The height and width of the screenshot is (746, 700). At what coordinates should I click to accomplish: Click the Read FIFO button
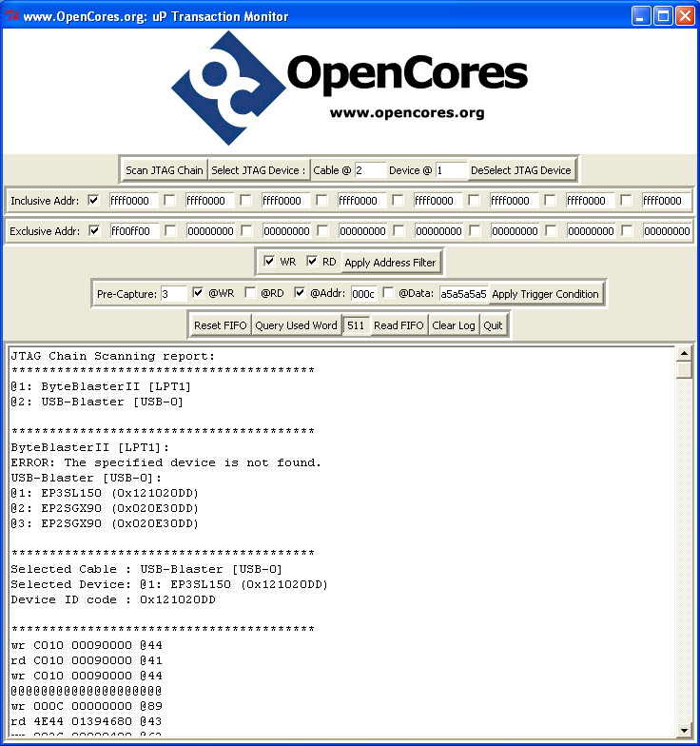click(x=399, y=325)
